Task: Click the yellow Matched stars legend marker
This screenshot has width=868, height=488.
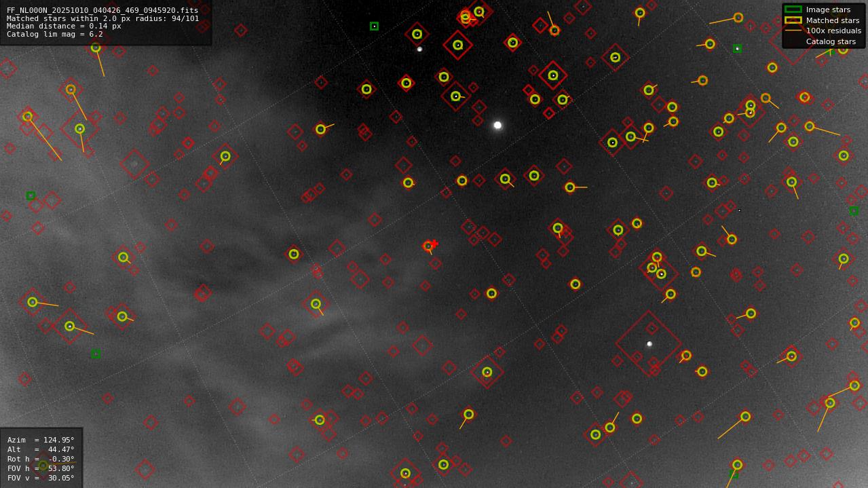Action: point(793,20)
